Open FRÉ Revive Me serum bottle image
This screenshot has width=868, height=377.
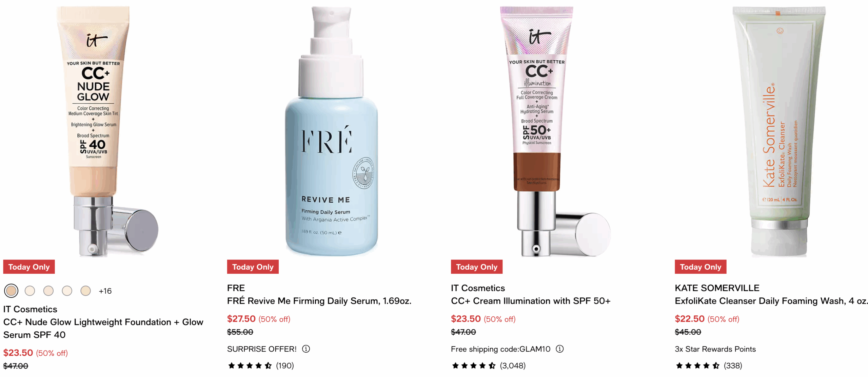[331, 131]
